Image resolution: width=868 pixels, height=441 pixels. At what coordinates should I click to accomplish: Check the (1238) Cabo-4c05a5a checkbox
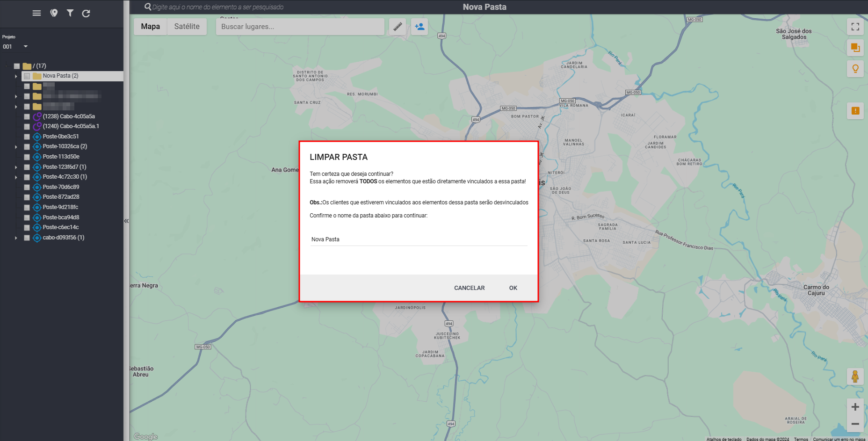[27, 116]
